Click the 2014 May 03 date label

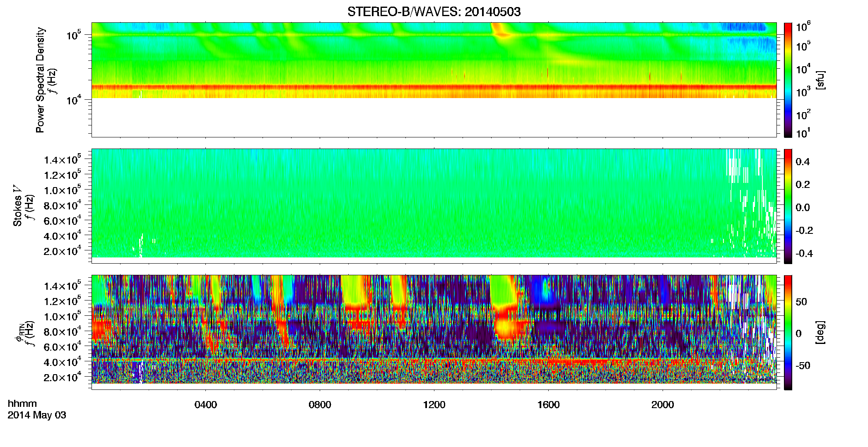[37, 415]
